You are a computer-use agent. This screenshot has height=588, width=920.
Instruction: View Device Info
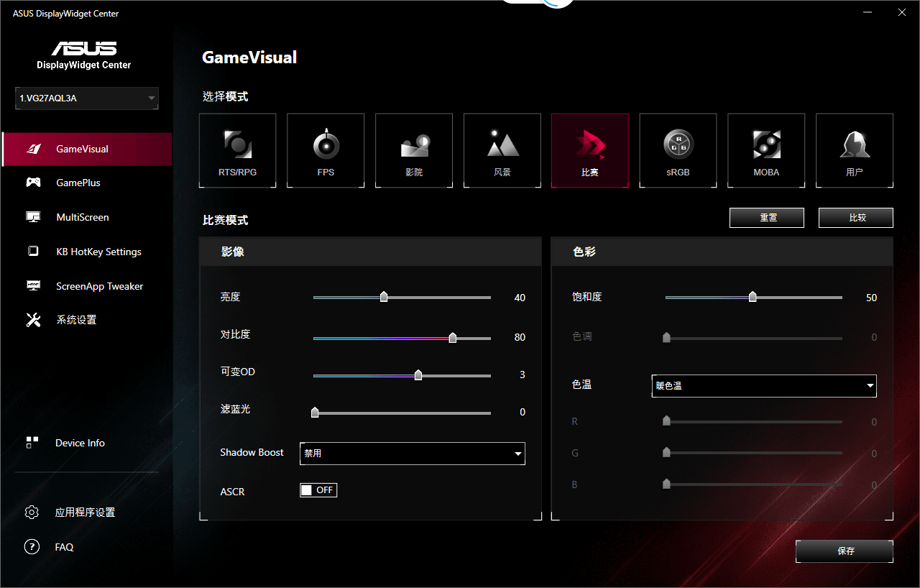[x=80, y=443]
